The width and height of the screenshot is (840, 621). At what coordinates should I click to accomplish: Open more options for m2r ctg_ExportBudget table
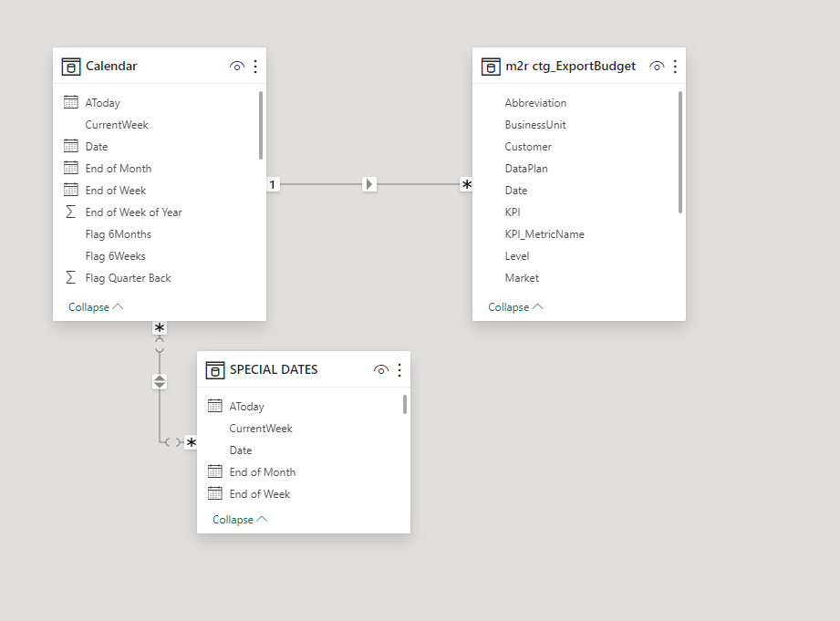(675, 67)
